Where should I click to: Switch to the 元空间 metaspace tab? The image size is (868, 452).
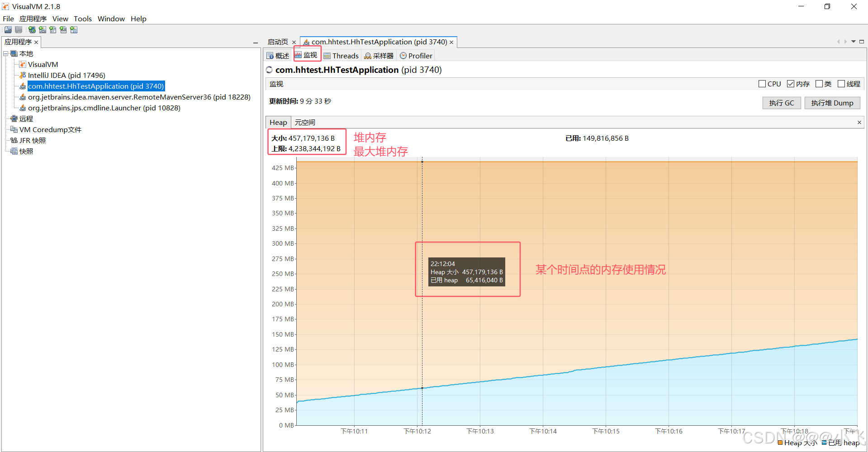(x=305, y=123)
